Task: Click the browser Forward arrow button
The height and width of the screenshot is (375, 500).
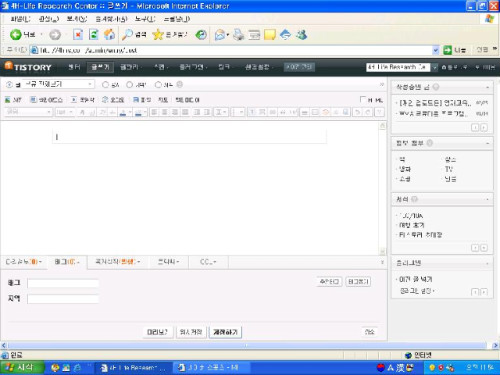Action: tap(55, 34)
